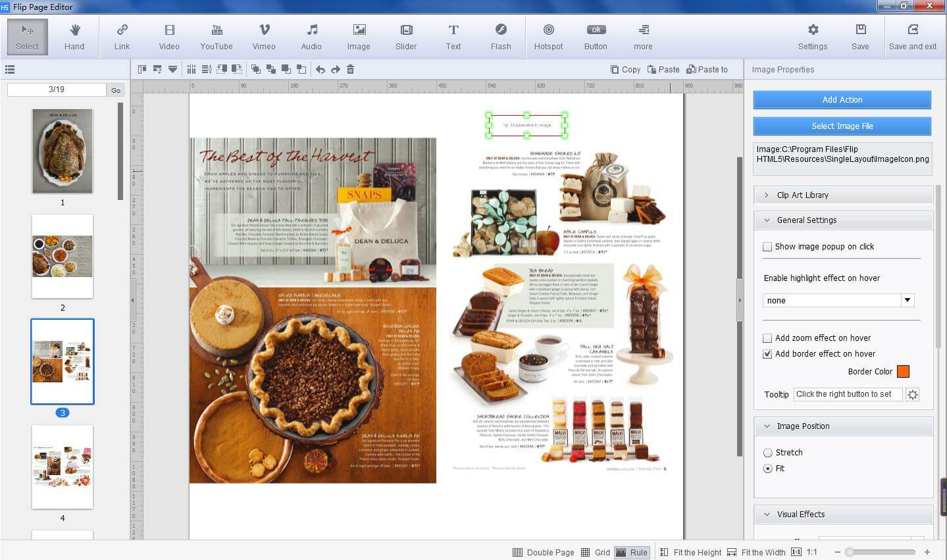The width and height of the screenshot is (947, 560).
Task: Open page 4 from the thumbnail panel
Action: coord(62,467)
